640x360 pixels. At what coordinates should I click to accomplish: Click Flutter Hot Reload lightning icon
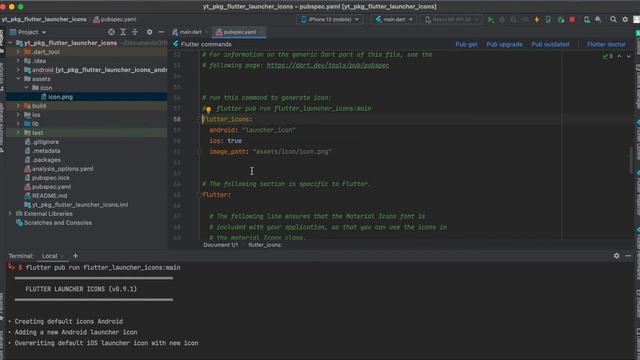537,20
